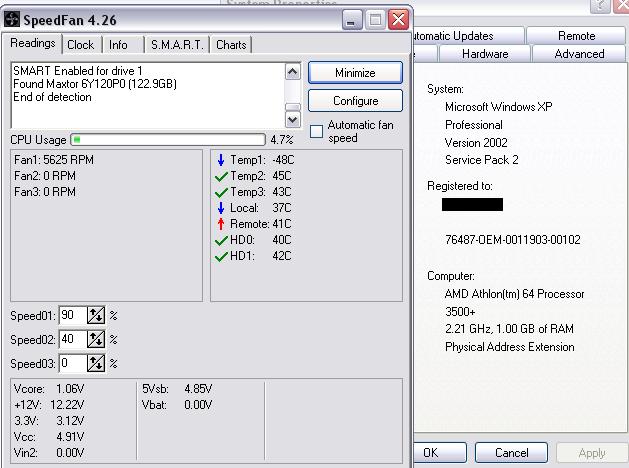Click the SpeedFan fan icon in title bar
The height and width of the screenshot is (468, 629).
click(x=12, y=19)
